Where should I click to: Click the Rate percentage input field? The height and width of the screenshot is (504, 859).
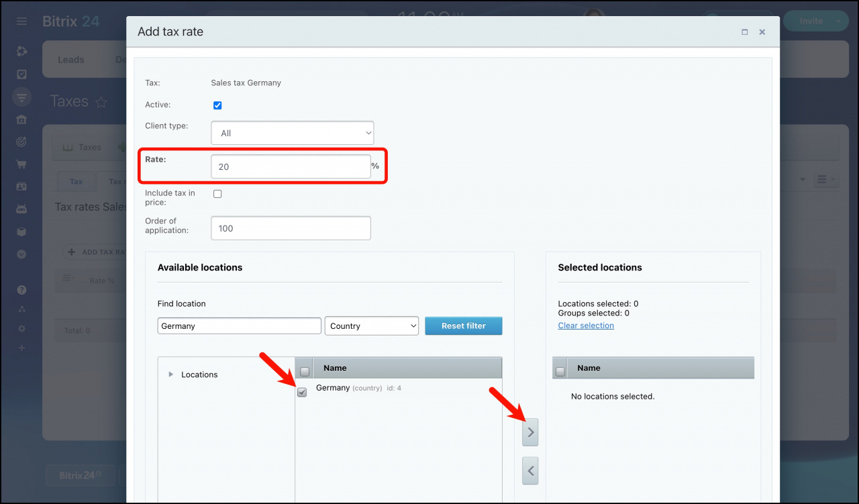291,166
